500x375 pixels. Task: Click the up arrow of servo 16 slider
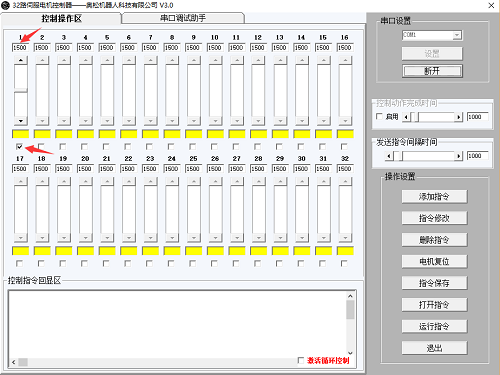(345, 60)
